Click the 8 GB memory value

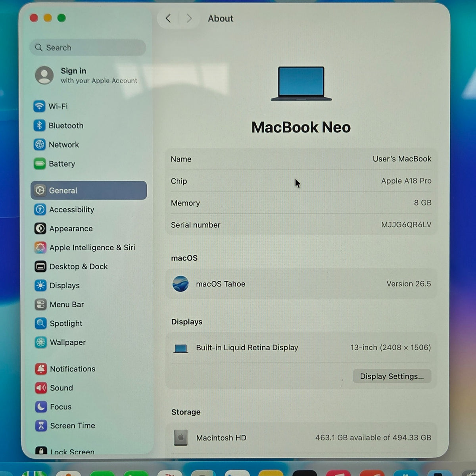(422, 203)
